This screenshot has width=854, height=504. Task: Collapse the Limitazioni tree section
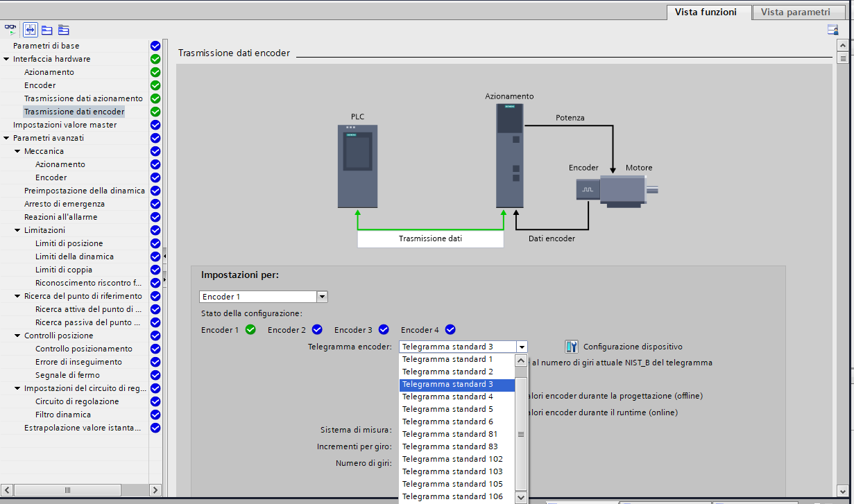[17, 230]
